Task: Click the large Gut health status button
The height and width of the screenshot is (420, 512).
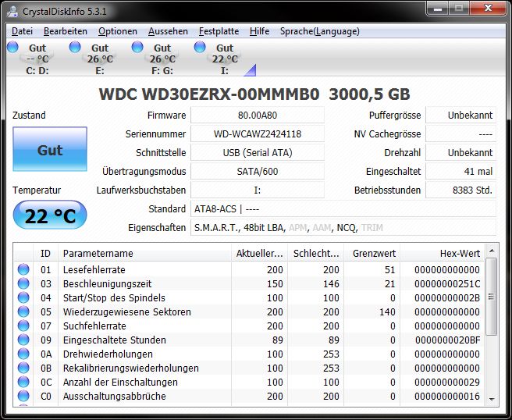Action: point(50,149)
